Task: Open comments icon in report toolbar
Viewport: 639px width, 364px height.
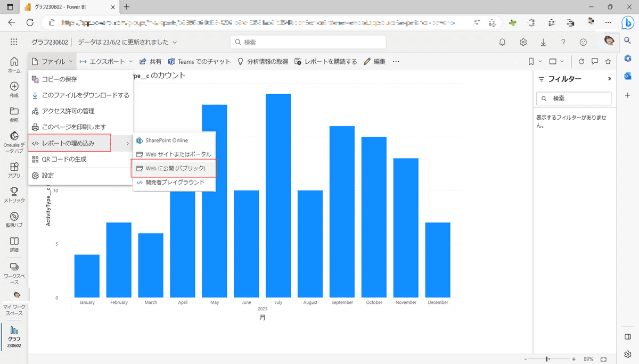Action: pyautogui.click(x=595, y=61)
